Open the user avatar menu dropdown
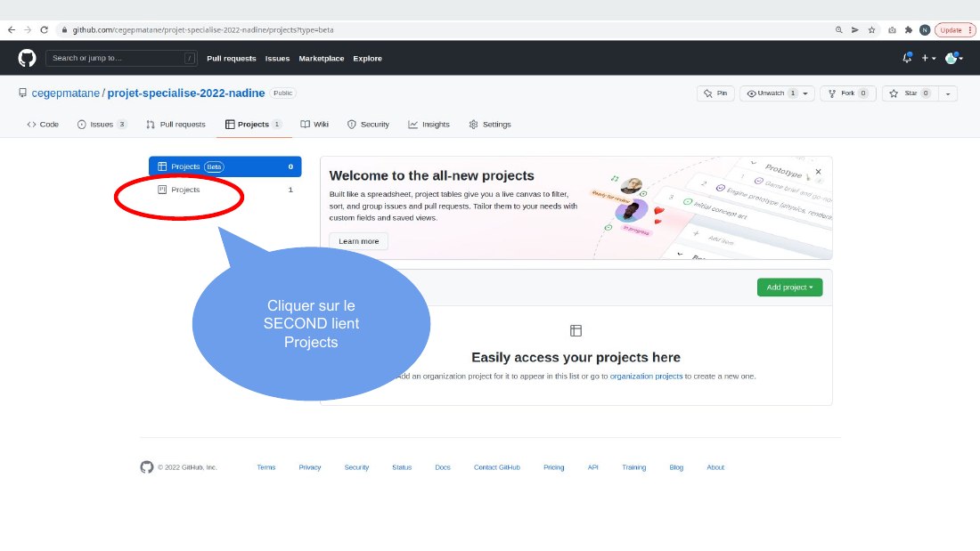 point(954,58)
